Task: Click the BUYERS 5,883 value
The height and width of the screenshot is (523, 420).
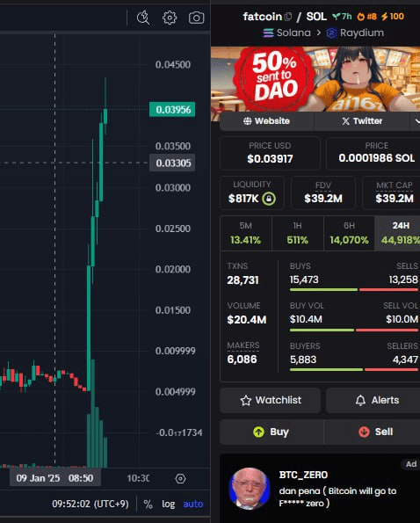Action: [303, 360]
